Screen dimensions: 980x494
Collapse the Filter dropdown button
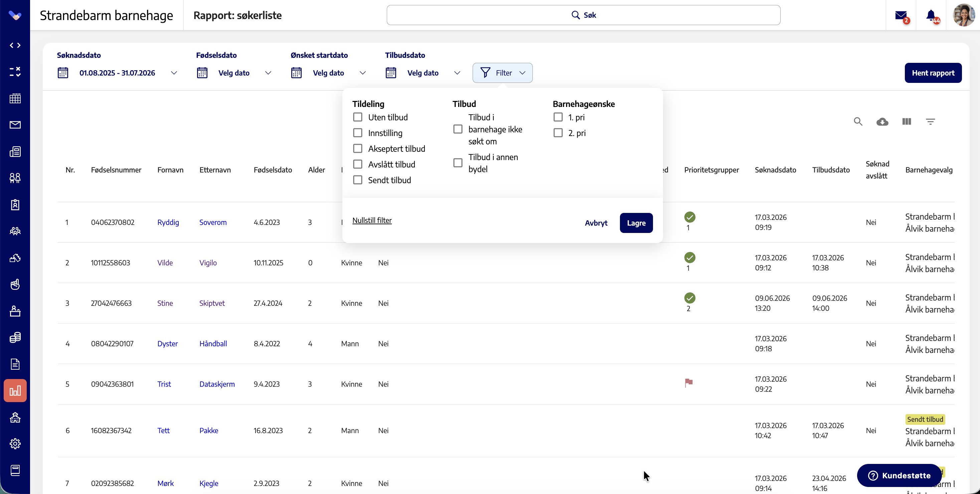click(503, 73)
